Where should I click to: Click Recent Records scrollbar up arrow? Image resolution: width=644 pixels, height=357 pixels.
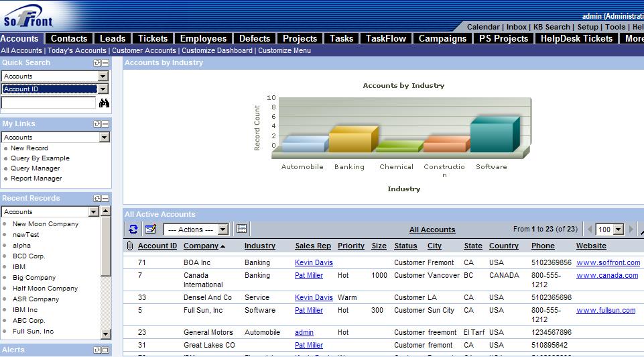click(x=106, y=211)
